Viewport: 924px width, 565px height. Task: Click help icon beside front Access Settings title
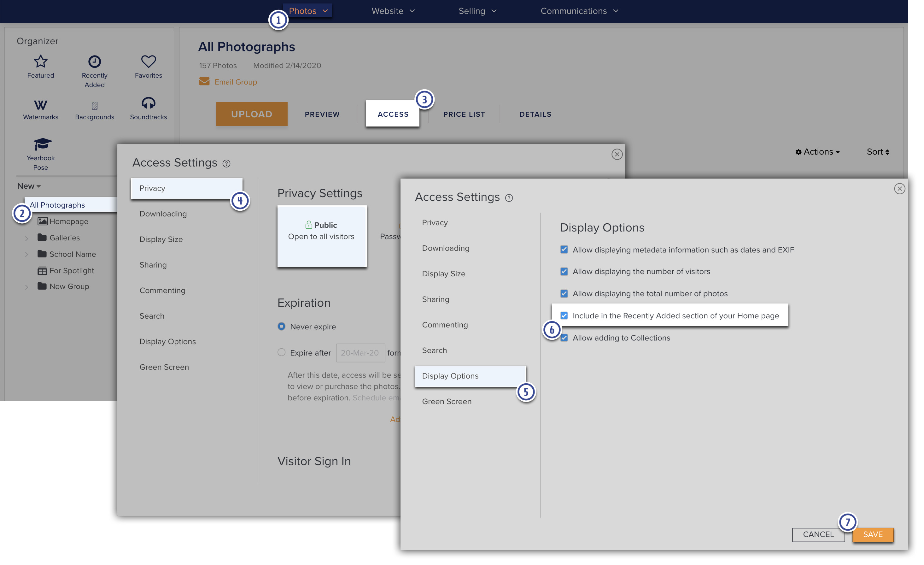[509, 198]
